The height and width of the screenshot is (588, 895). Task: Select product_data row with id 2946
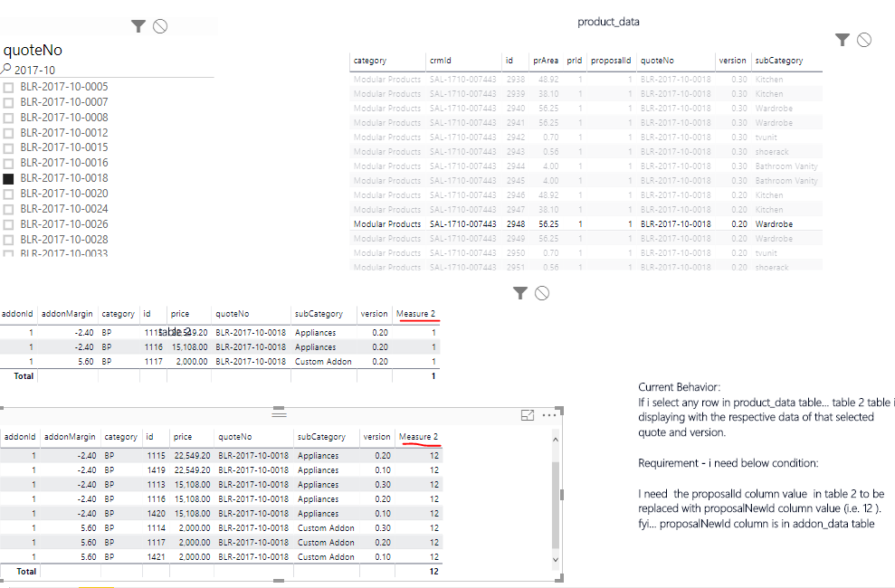coord(586,195)
